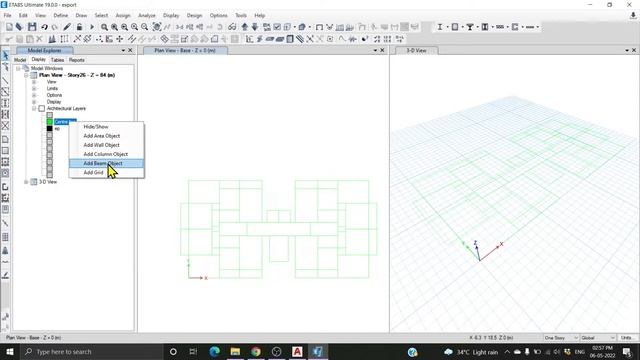Screen dimensions: 640x360
Task: Click the perspective toggle glasses icon
Action: click(232, 27)
